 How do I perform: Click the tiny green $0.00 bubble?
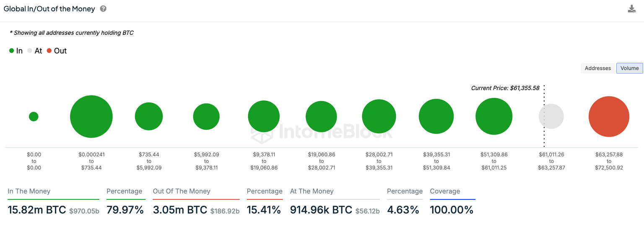coord(34,117)
